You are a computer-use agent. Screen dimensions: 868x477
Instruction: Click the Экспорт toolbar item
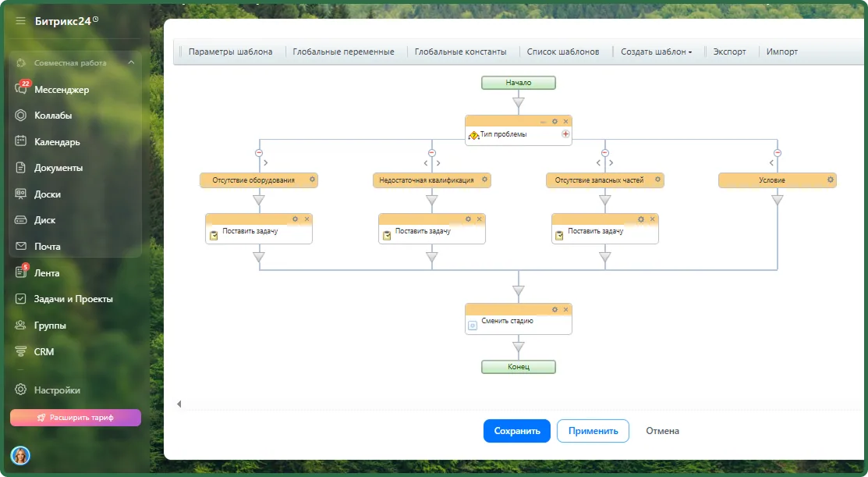pyautogui.click(x=729, y=52)
